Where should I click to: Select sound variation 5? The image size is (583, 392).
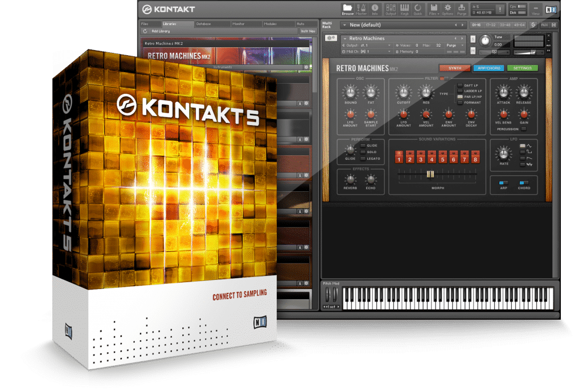(x=442, y=157)
